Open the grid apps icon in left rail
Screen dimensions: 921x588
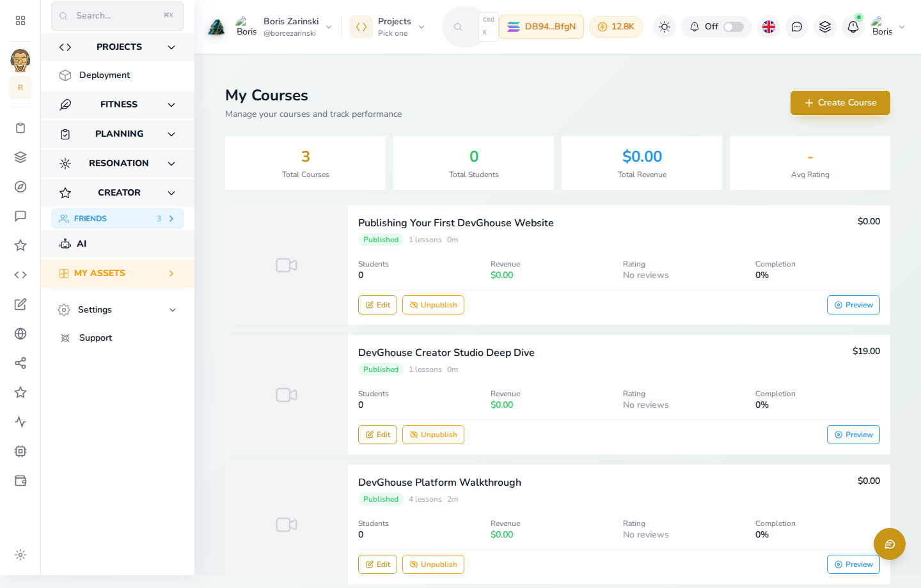20,20
